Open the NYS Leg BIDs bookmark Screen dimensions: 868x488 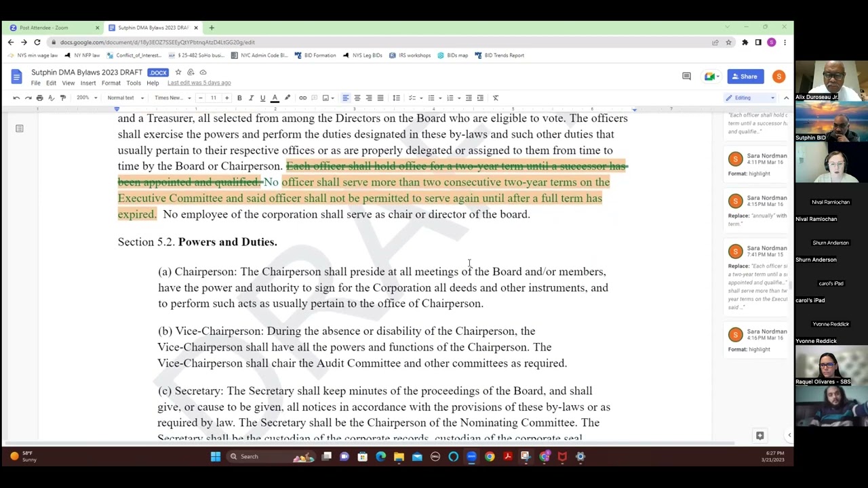point(362,55)
